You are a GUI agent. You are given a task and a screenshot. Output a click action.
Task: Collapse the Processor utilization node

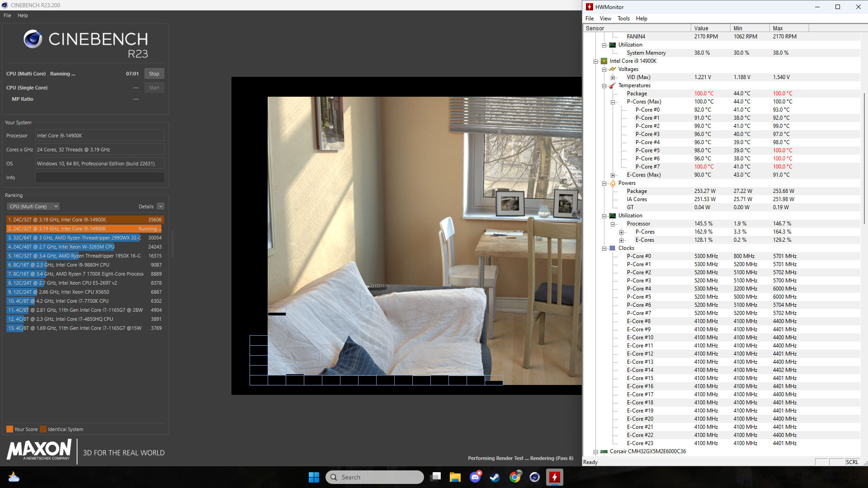(613, 224)
